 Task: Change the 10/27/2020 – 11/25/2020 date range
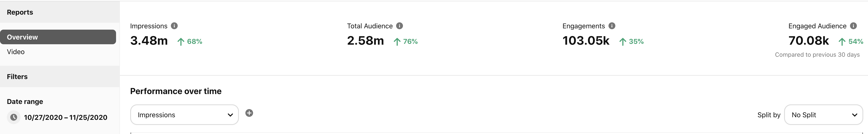(65, 117)
